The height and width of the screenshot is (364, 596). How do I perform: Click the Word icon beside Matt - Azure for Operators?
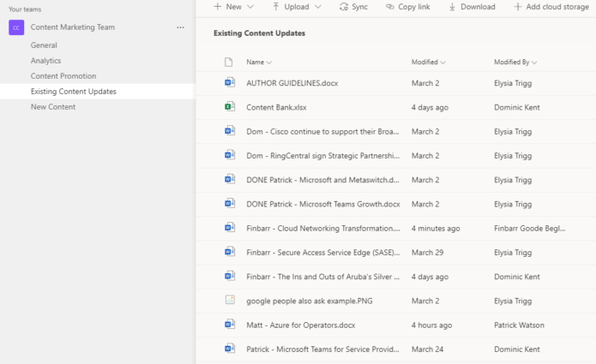pos(229,324)
